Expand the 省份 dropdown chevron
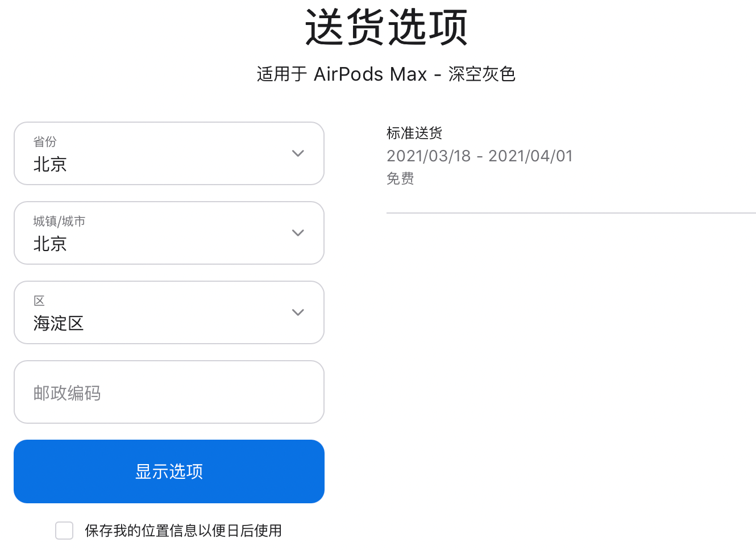756x551 pixels. [298, 153]
